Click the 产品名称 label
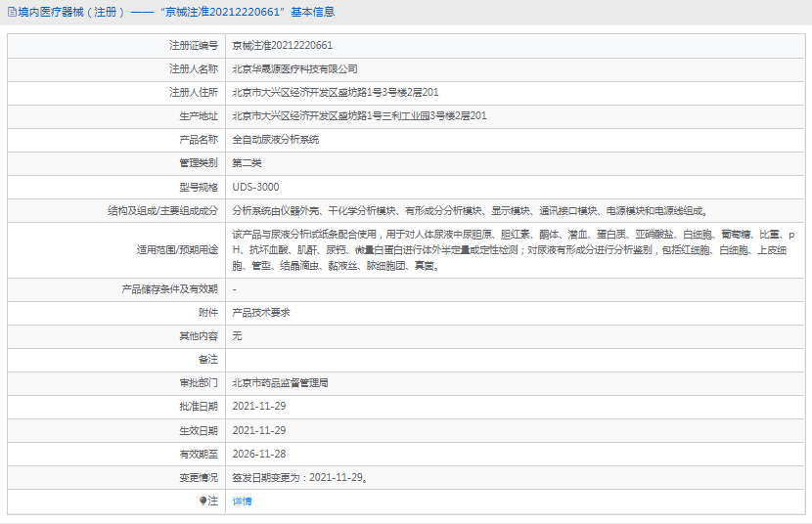 (x=199, y=140)
